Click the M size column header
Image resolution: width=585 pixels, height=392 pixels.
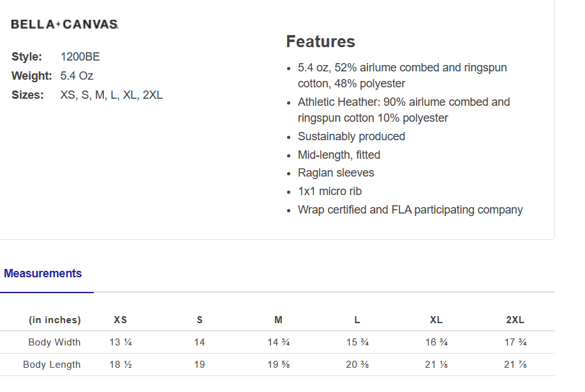pyautogui.click(x=278, y=320)
